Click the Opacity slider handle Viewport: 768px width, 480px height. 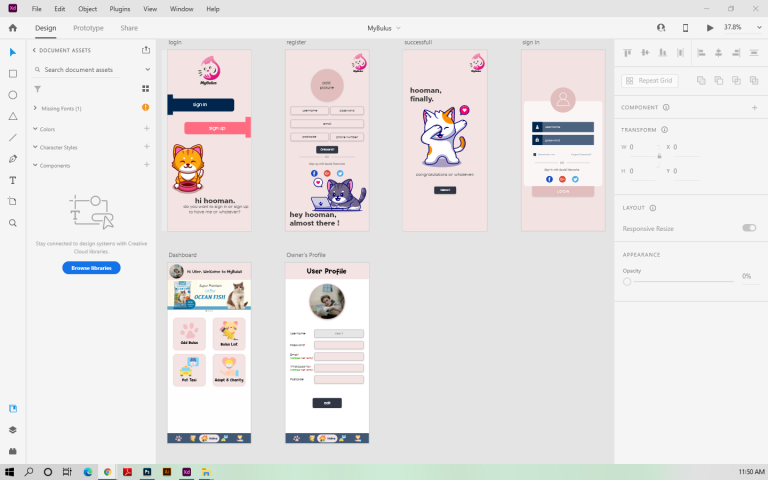pyautogui.click(x=627, y=282)
